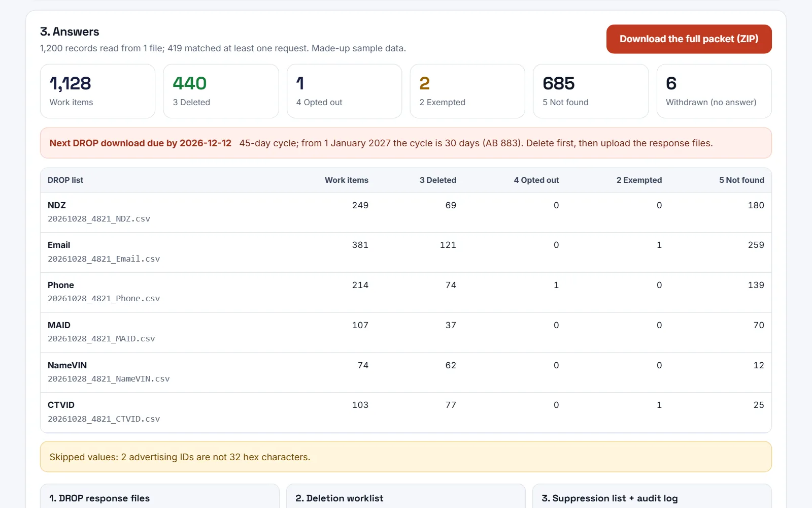Screen dimensions: 812x508
Task: Click filename 20261028_4821_Email.csv
Action: click(104, 259)
